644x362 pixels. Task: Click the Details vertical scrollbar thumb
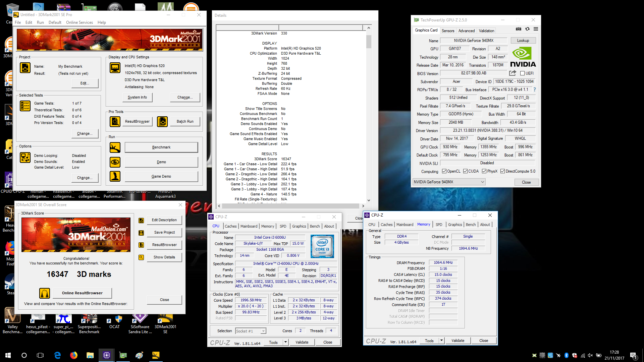point(369,42)
